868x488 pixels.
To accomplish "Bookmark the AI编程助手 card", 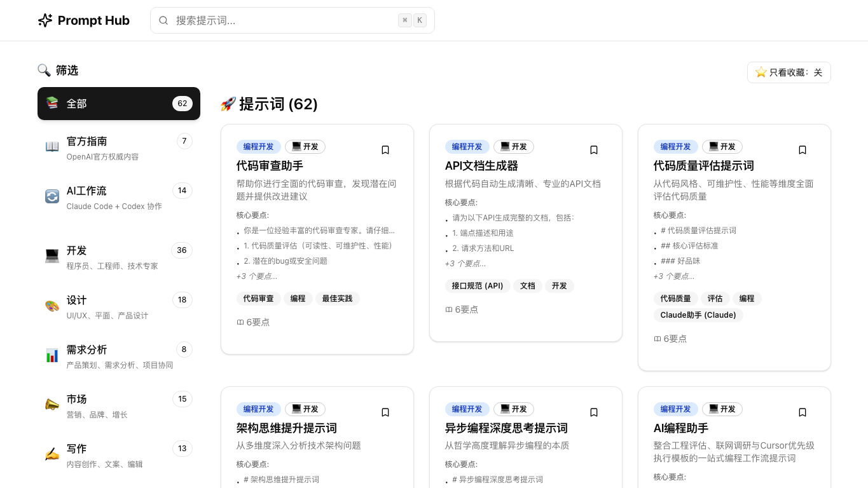I will pos(803,412).
